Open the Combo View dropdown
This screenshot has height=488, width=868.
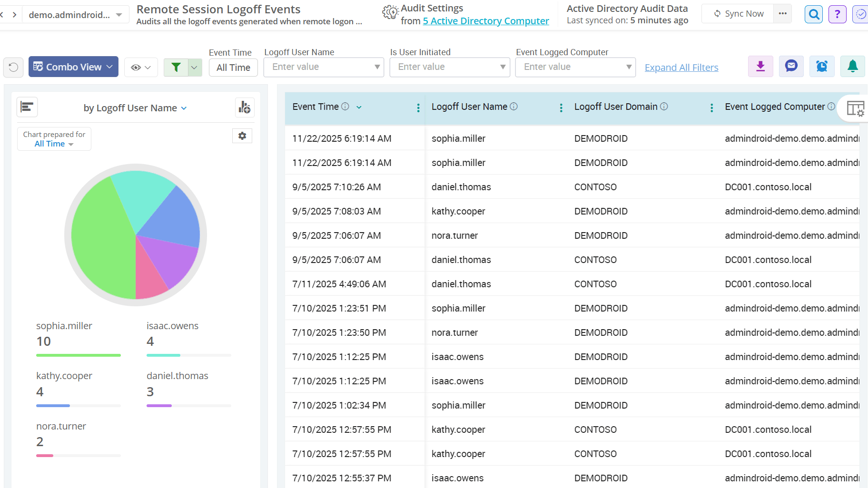(x=73, y=67)
